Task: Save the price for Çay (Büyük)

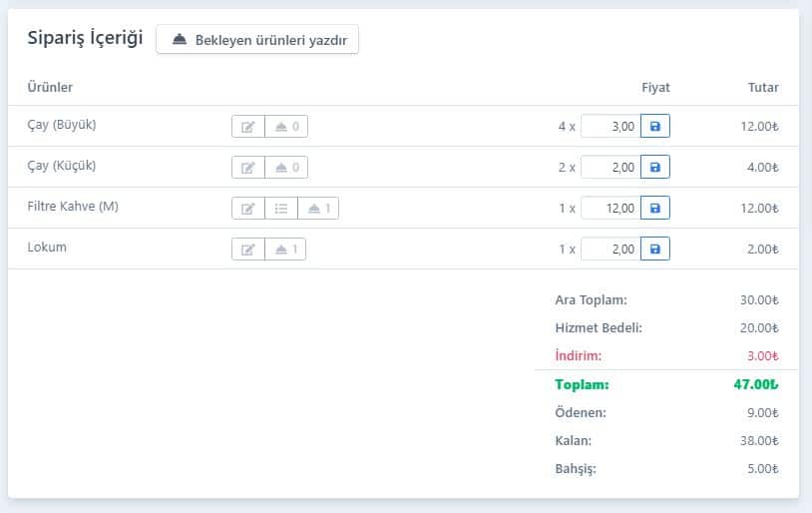Action: (x=655, y=126)
